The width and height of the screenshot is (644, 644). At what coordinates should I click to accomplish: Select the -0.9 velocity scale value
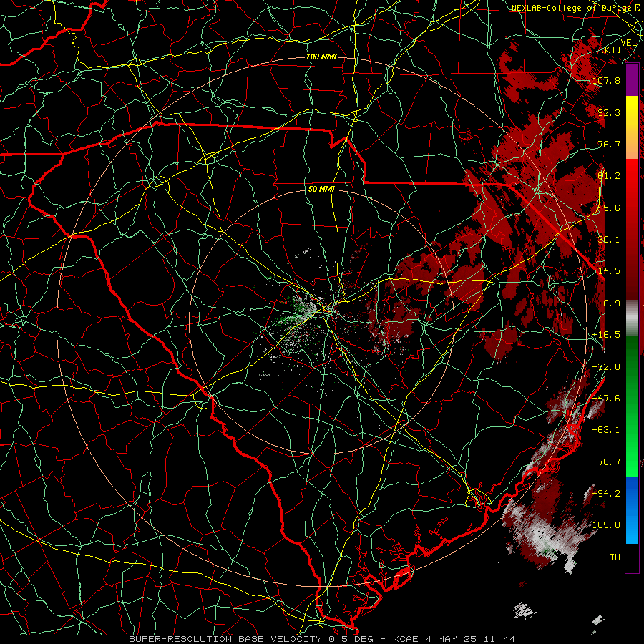tap(609, 303)
